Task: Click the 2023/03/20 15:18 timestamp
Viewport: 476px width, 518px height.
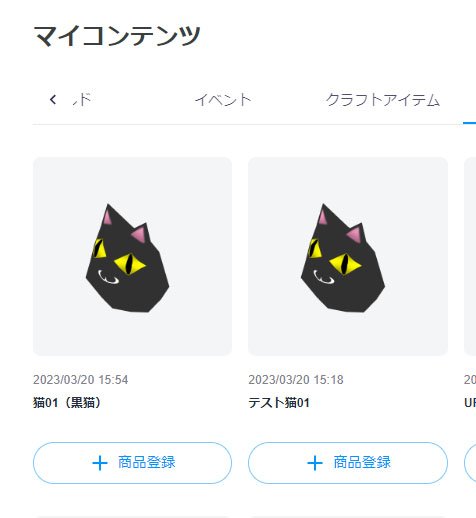Action: point(296,380)
